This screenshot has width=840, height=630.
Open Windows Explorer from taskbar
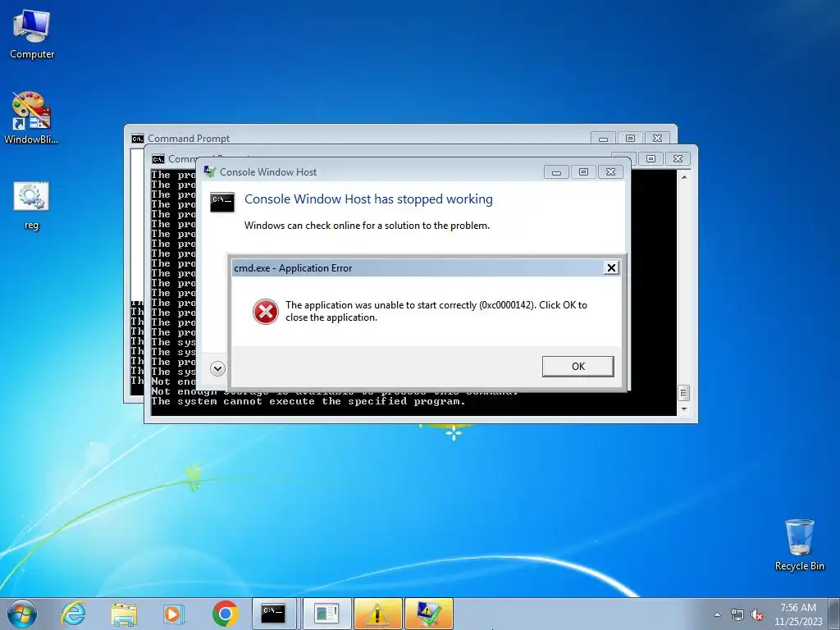click(x=124, y=614)
